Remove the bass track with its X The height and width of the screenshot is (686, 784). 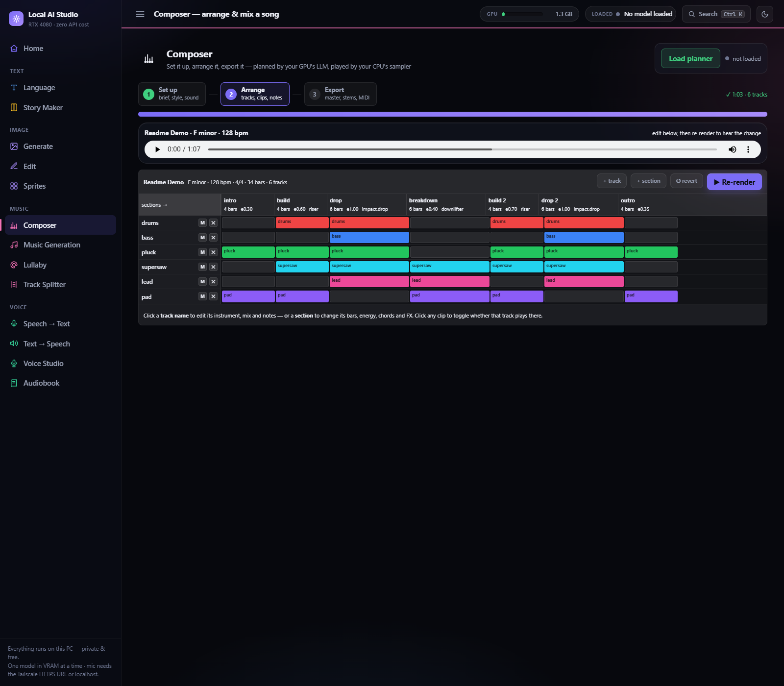(x=213, y=238)
